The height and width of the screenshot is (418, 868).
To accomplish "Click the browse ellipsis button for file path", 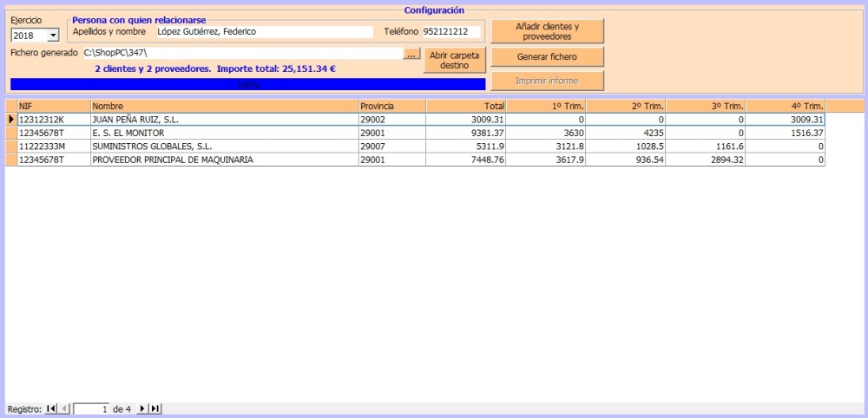I will coord(411,54).
